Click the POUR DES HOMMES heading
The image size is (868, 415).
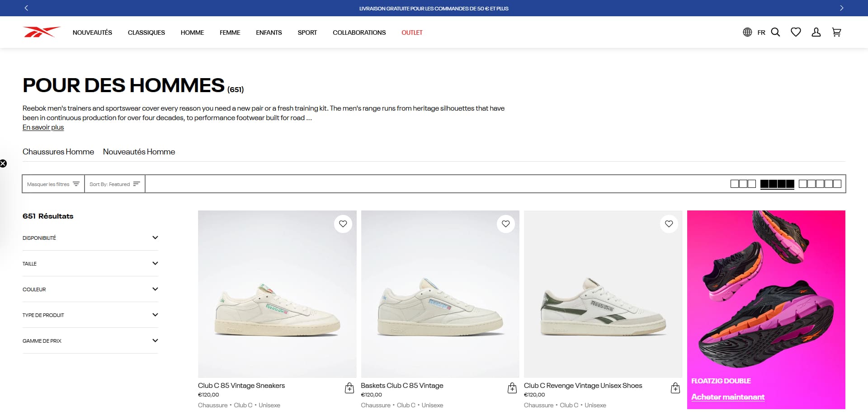[x=123, y=85]
